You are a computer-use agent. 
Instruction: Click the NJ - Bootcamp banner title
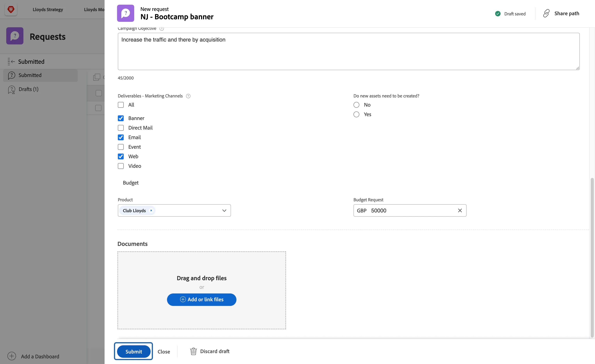coord(177,17)
